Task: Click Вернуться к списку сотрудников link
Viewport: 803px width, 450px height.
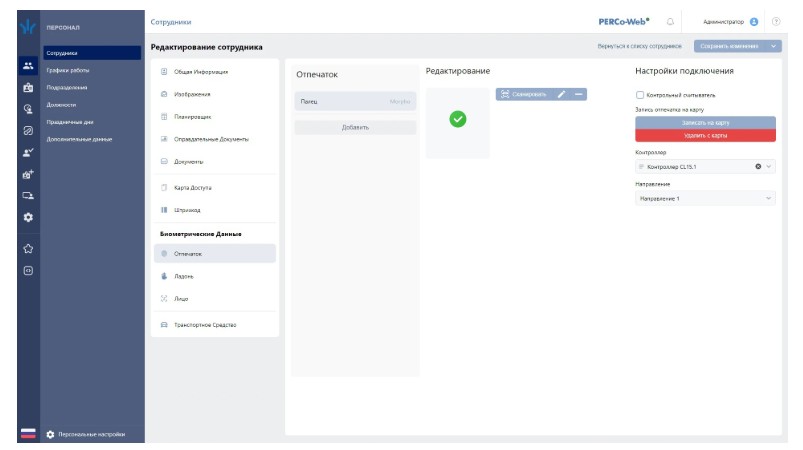Action: 639,46
